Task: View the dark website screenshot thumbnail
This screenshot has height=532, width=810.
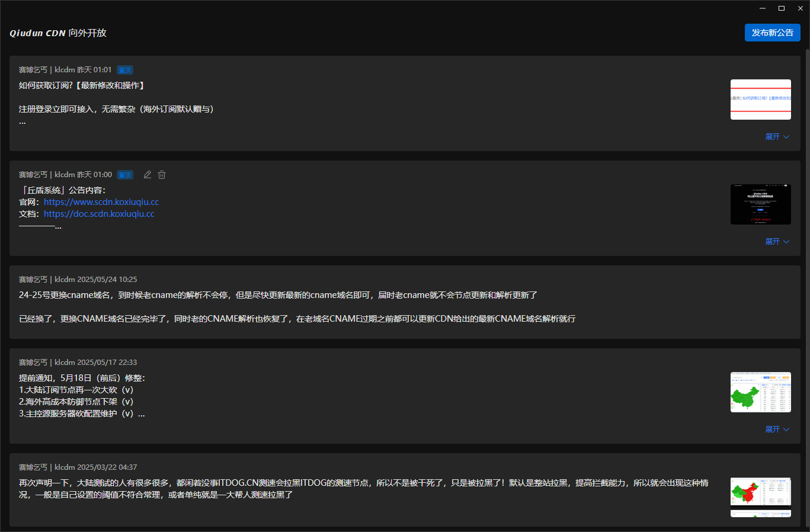Action: pos(760,204)
